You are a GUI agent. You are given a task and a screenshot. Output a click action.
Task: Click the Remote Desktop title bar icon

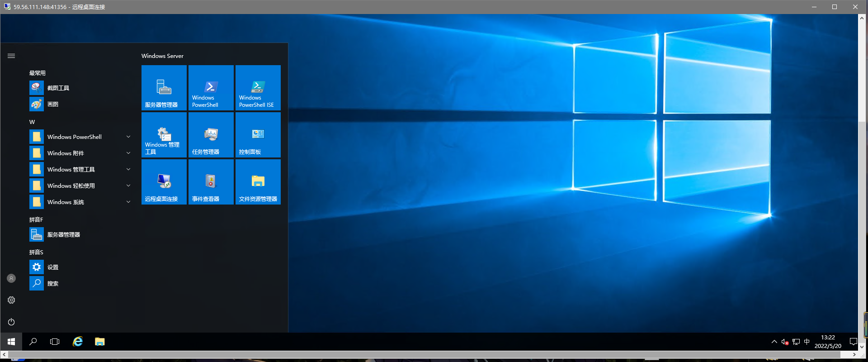7,7
